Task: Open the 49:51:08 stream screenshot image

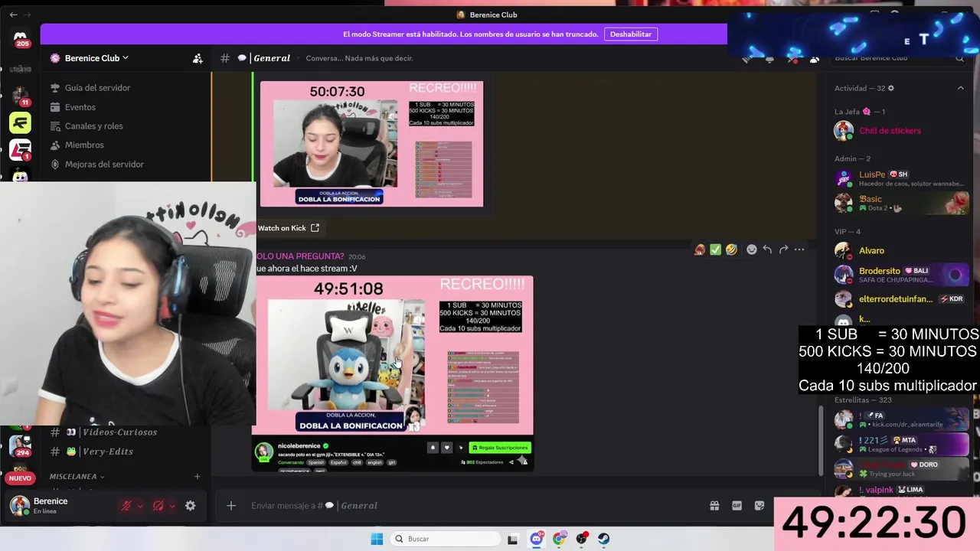Action: coord(393,373)
